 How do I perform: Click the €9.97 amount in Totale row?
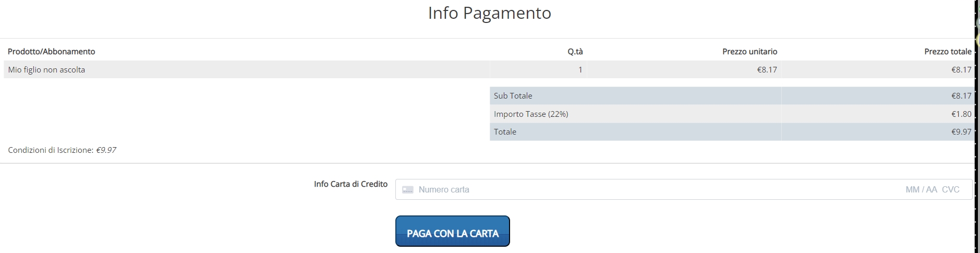pyautogui.click(x=961, y=132)
